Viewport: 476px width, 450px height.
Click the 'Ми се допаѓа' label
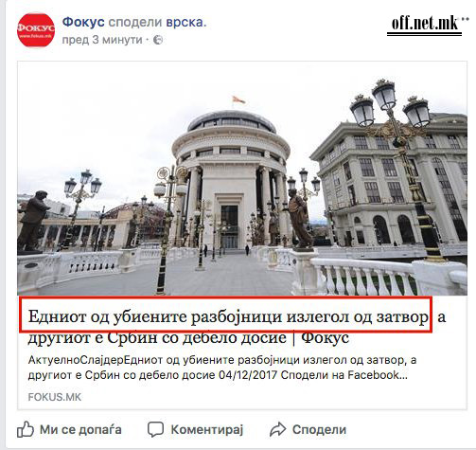pyautogui.click(x=80, y=429)
